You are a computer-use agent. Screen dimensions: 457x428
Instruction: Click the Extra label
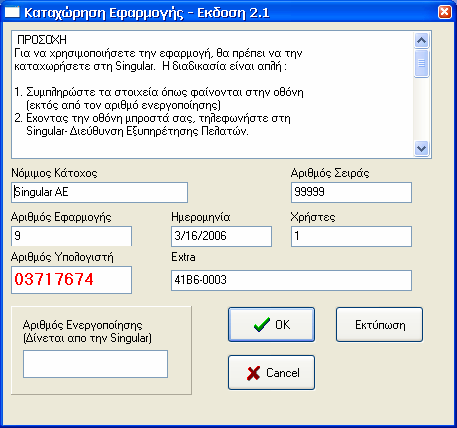[x=183, y=257]
